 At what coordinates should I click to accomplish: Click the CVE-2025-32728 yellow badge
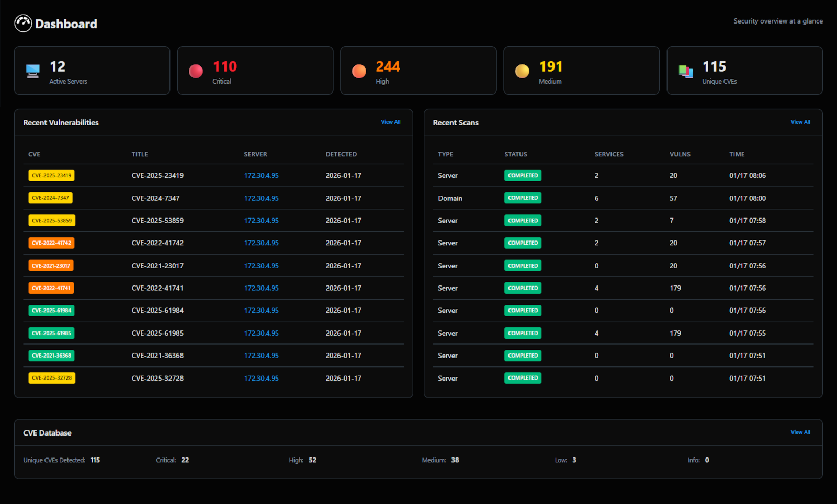click(x=52, y=378)
